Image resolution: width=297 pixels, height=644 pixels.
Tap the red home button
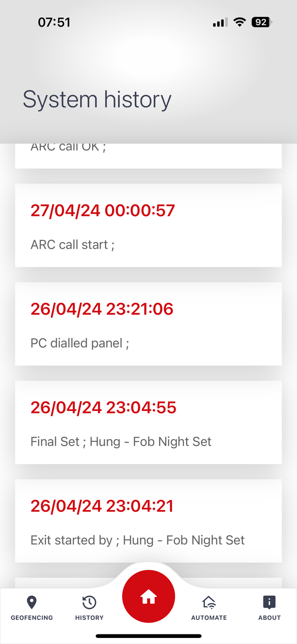[148, 597]
